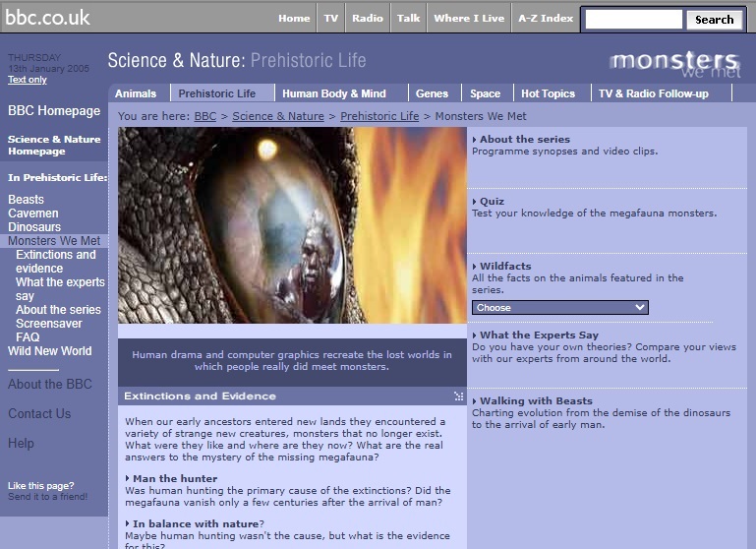
Task: Open the Wildfacts Choose dropdown
Action: [x=559, y=307]
